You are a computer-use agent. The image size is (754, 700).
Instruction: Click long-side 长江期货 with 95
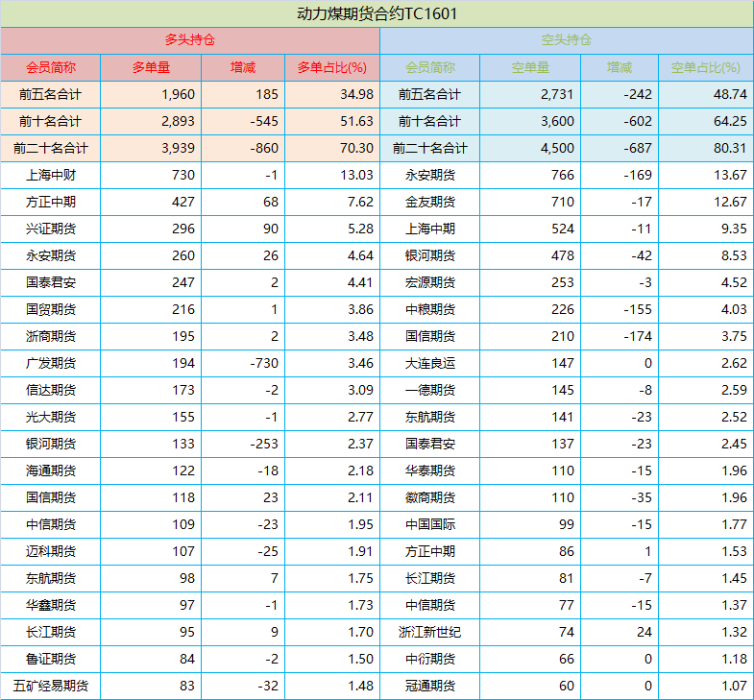coord(51,632)
